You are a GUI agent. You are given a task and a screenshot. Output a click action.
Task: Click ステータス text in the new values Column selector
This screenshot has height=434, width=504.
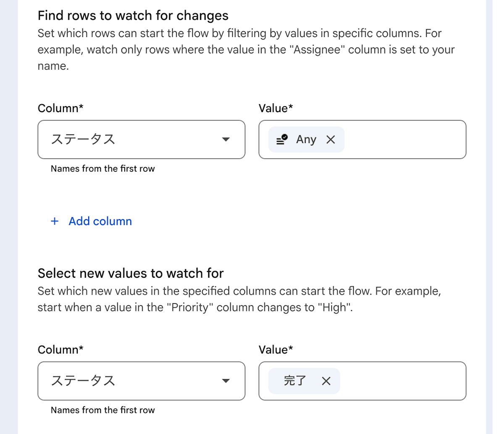83,381
